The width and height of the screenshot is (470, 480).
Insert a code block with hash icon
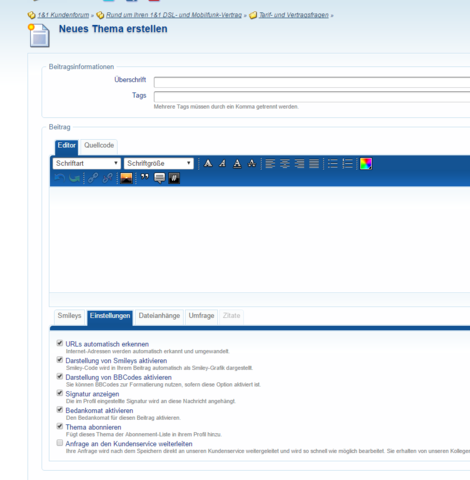(174, 178)
